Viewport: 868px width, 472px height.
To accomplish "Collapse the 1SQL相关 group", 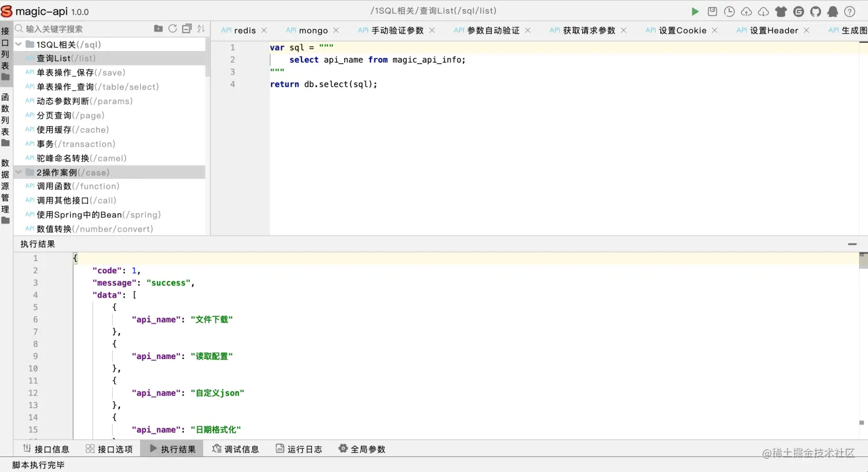I will tap(19, 44).
